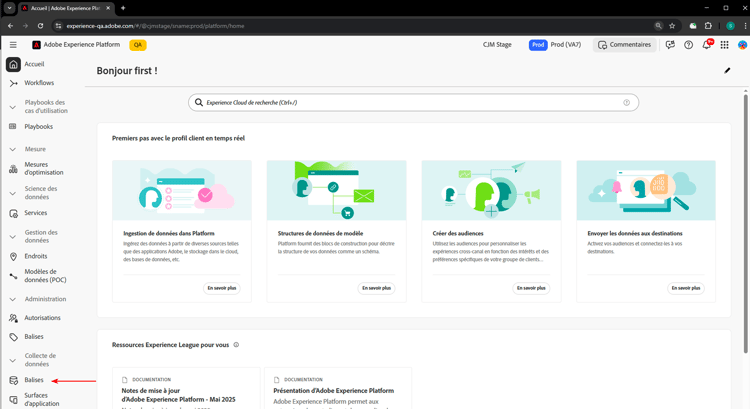Open the hamburger navigation menu

click(13, 44)
